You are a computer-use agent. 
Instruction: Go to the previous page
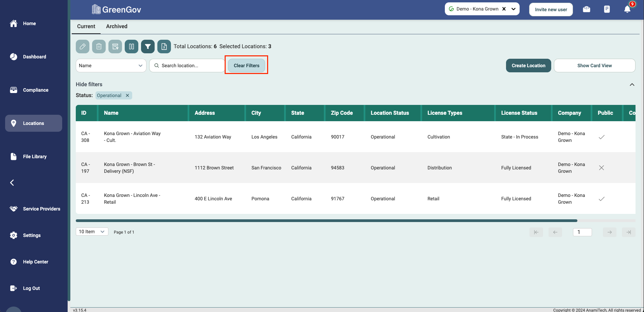(555, 232)
